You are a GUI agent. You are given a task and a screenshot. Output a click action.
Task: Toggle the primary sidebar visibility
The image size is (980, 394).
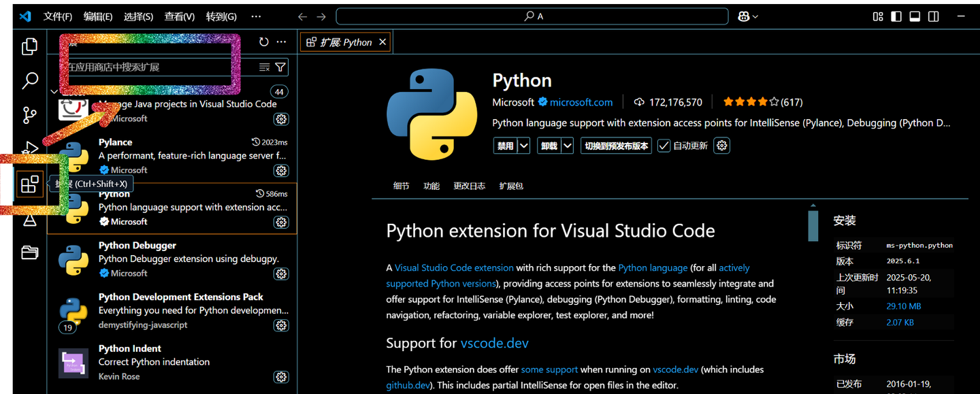tap(896, 16)
